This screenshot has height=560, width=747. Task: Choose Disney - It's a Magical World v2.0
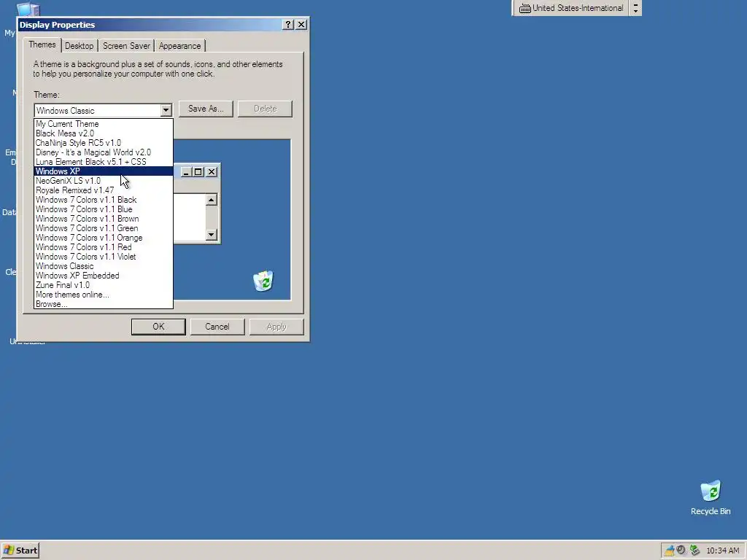click(104, 152)
